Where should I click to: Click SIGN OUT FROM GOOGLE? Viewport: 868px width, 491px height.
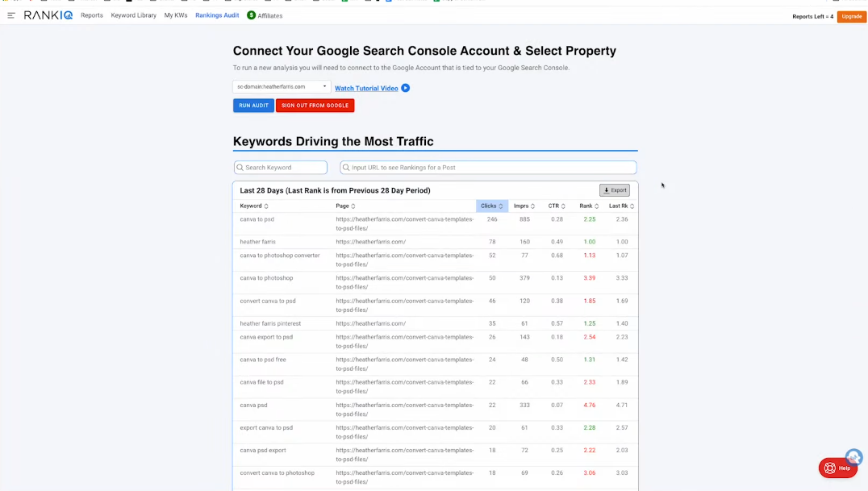tap(315, 105)
